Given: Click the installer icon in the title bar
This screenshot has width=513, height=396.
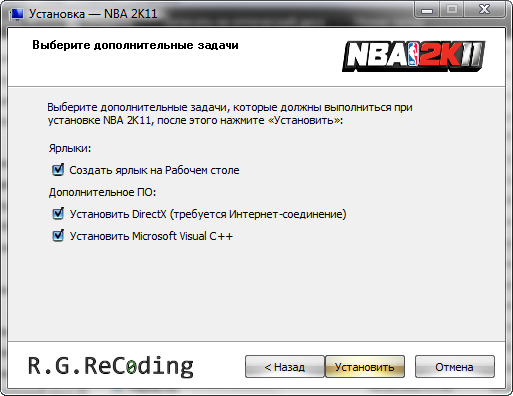Looking at the screenshot, I should (x=16, y=14).
